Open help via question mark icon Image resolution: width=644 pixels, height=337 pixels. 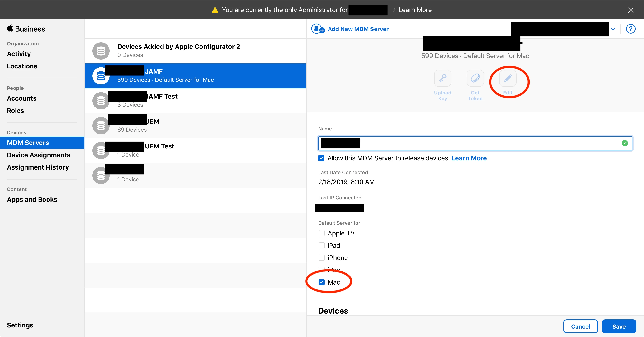tap(631, 29)
